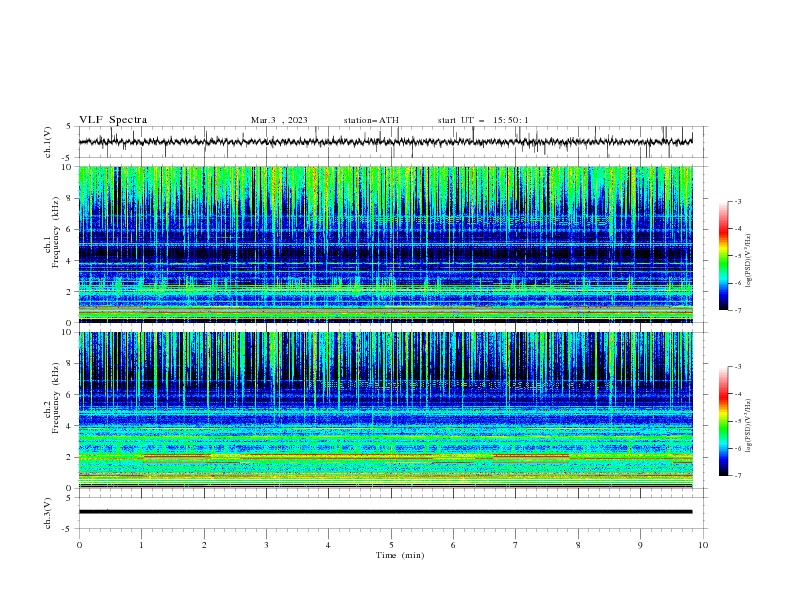The image size is (792, 612).
Task: Click the '-3' tick on ch.1 color bar
Action: click(x=737, y=201)
